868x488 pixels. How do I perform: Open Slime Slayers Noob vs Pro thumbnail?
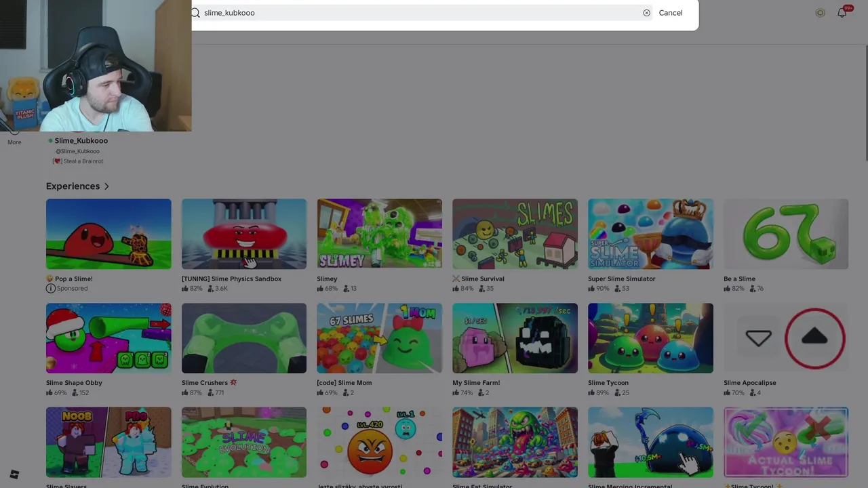click(x=108, y=443)
